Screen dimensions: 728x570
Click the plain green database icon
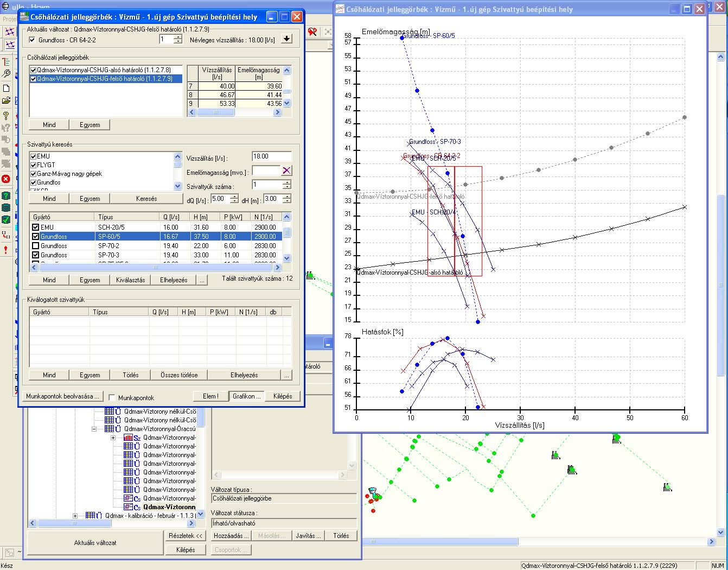click(6, 207)
